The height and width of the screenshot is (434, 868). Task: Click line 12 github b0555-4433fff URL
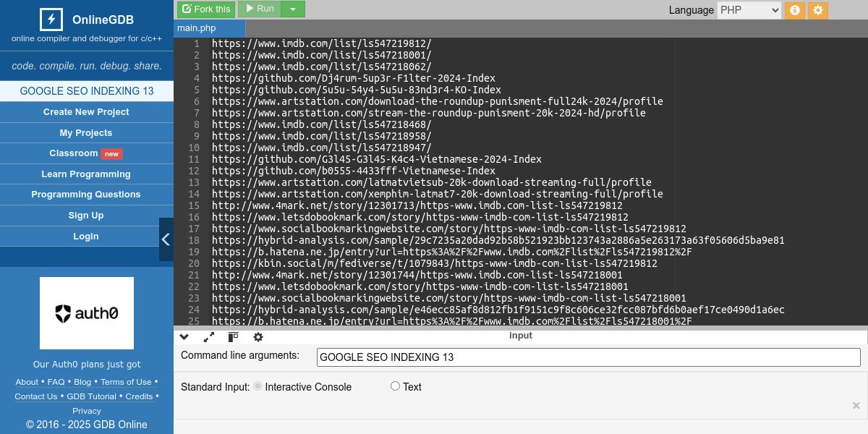354,171
